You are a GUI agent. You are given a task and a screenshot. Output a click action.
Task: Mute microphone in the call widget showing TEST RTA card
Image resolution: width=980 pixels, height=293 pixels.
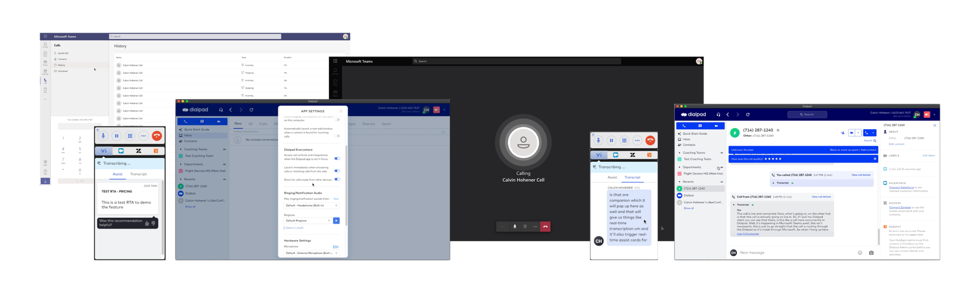[103, 136]
